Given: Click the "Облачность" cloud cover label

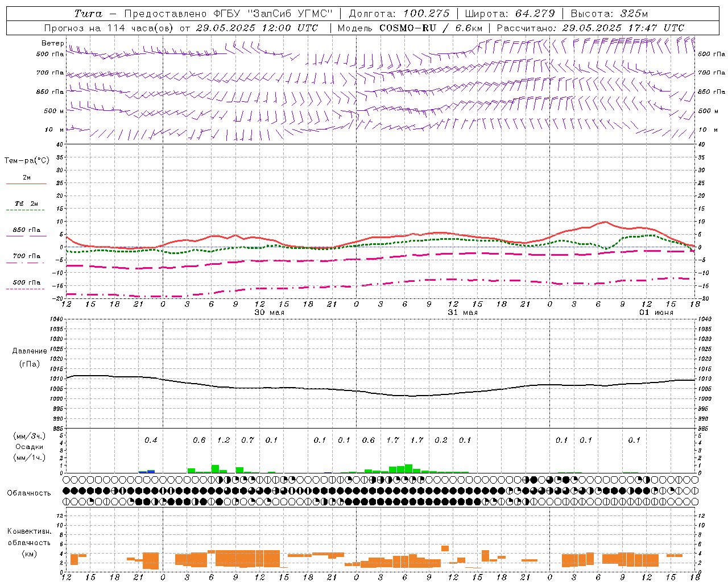Looking at the screenshot, I should point(29,493).
